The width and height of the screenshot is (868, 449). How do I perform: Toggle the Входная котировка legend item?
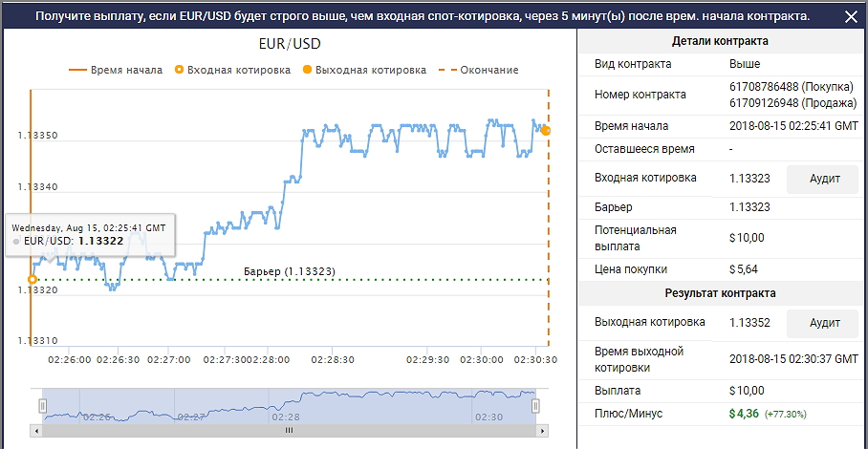pos(232,71)
